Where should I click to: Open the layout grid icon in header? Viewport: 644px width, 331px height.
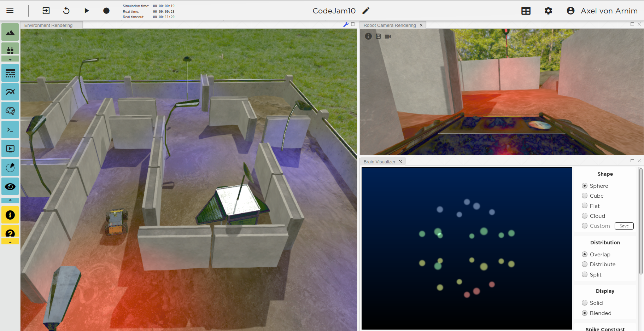[x=526, y=11]
